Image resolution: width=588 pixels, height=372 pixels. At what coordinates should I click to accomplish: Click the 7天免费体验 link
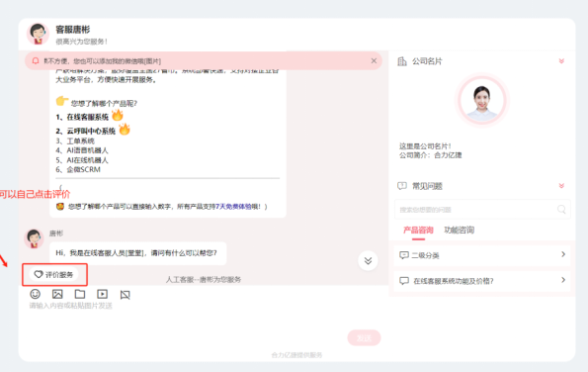pos(233,207)
